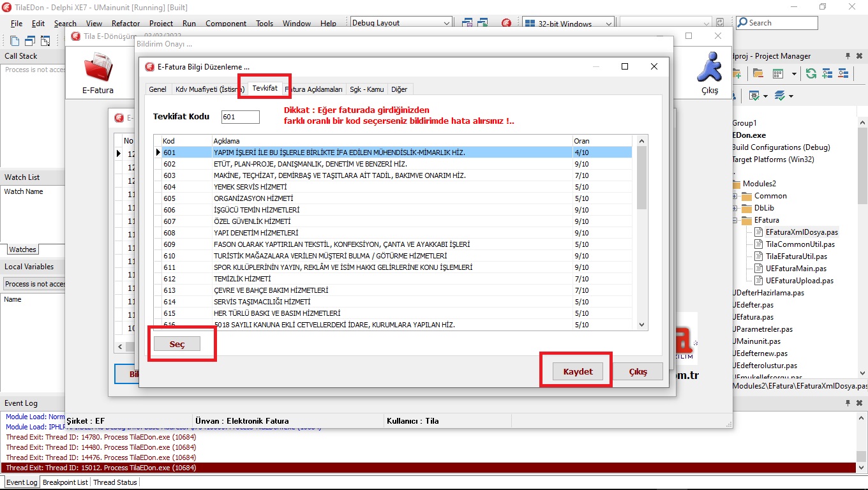Click the New Items icon in toolbar
The width and height of the screenshot is (868, 490).
(15, 41)
